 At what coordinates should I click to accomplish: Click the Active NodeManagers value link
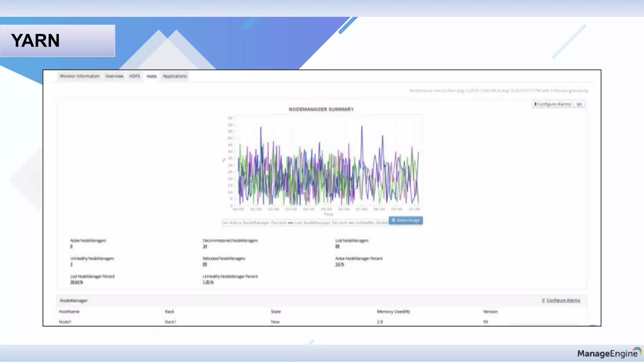point(71,246)
